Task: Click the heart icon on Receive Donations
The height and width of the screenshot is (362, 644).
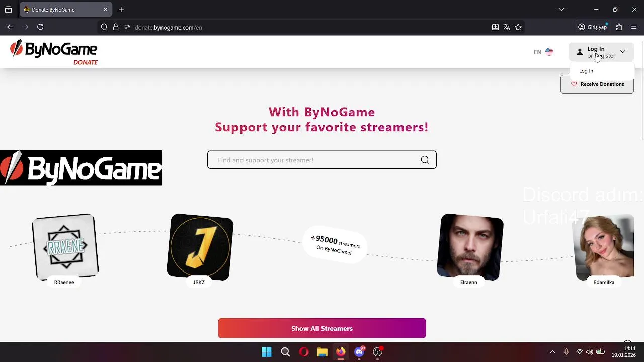Action: click(x=574, y=84)
